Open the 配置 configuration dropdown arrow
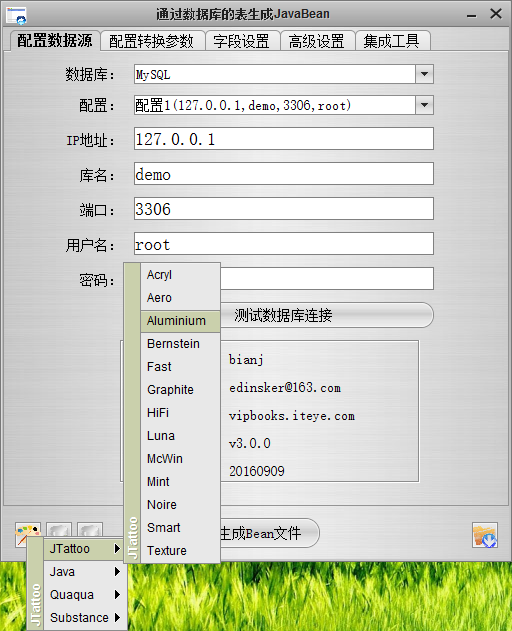512x631 pixels. pos(424,105)
